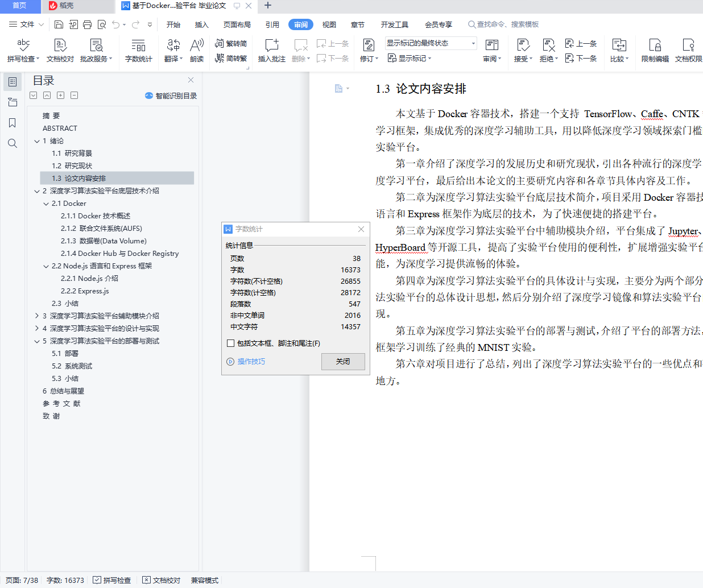The image size is (703, 588).
Task: Reject change with 拒绝 button
Action: pyautogui.click(x=548, y=50)
